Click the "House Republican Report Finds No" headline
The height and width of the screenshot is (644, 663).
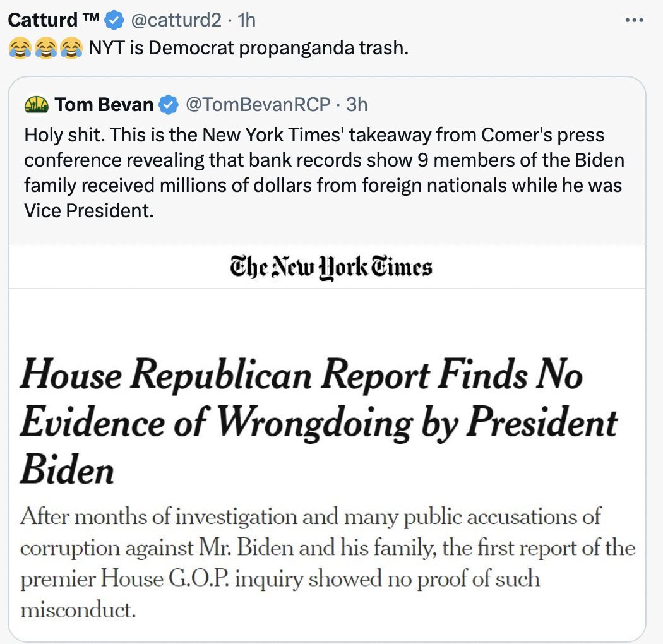(x=301, y=375)
